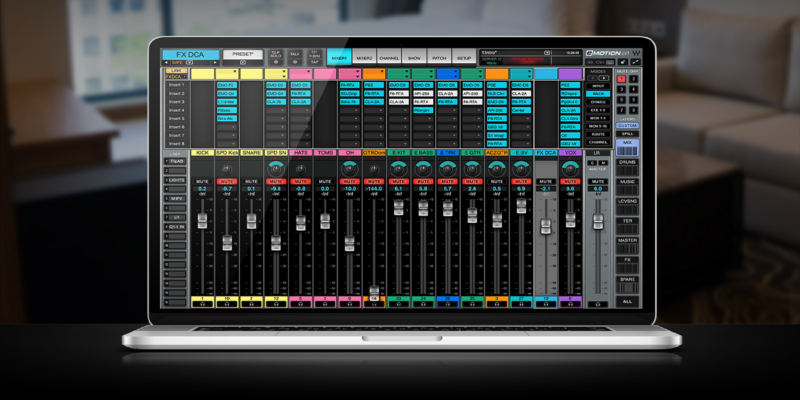Open the SSLCmp plugin on OH insert 2
The image size is (800, 400).
(x=349, y=93)
